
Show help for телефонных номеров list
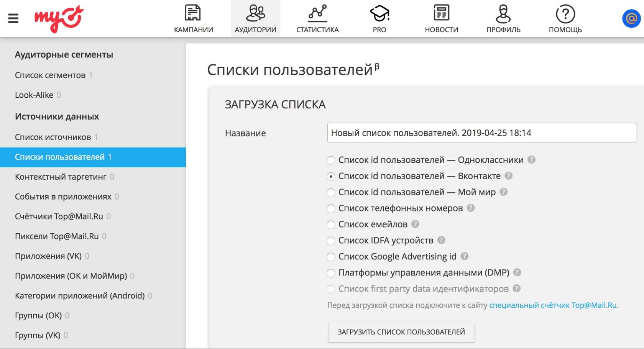(471, 208)
